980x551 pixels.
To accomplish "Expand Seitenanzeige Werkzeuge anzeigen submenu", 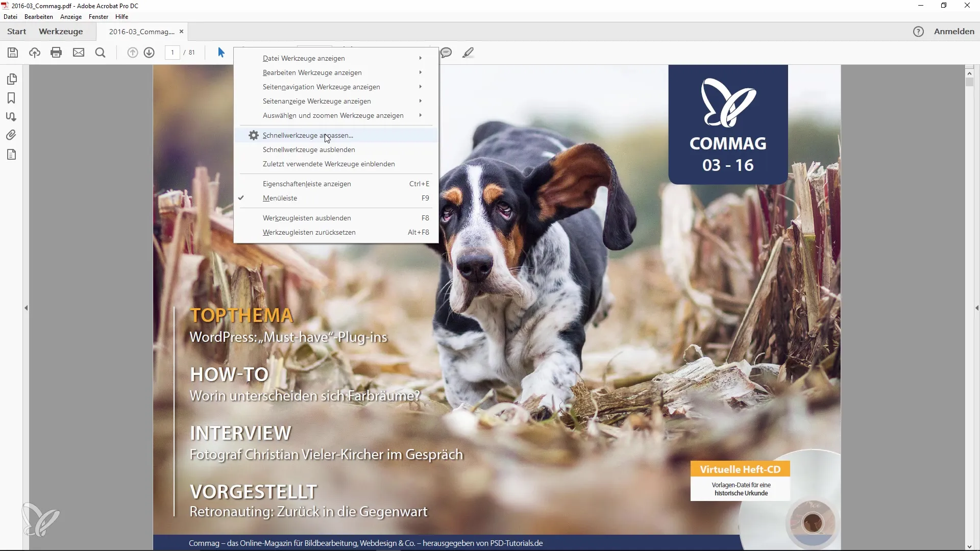I will tap(336, 101).
